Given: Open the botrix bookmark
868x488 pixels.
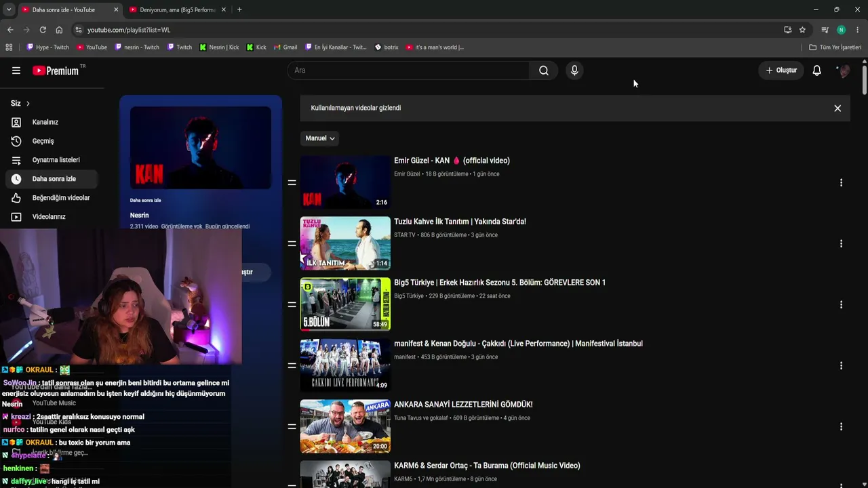Looking at the screenshot, I should 387,47.
